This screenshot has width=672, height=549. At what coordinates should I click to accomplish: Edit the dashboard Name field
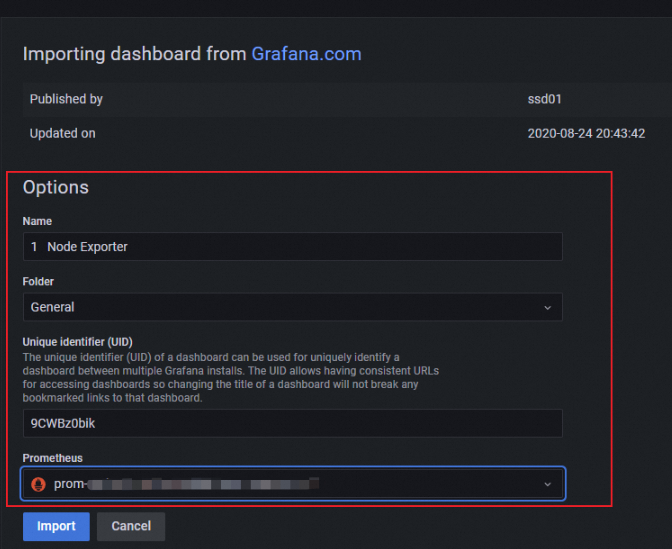pyautogui.click(x=293, y=246)
